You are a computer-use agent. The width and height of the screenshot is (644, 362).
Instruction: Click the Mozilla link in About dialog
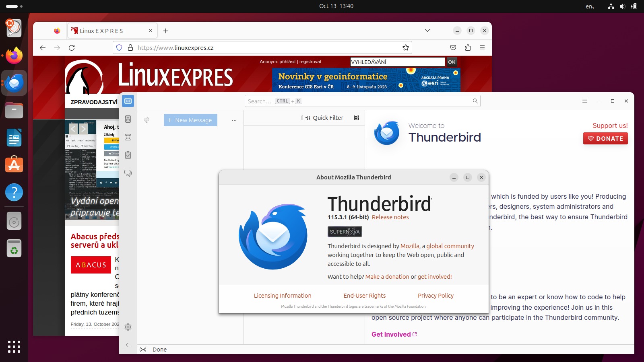tap(410, 246)
